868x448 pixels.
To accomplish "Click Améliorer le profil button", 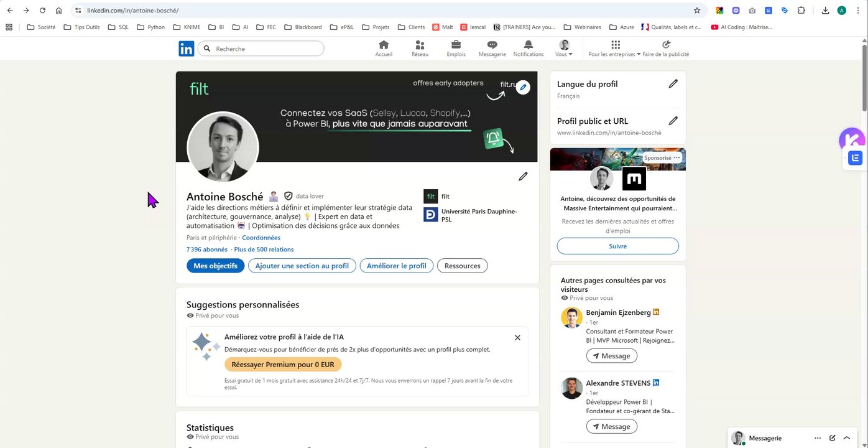I will (x=397, y=266).
